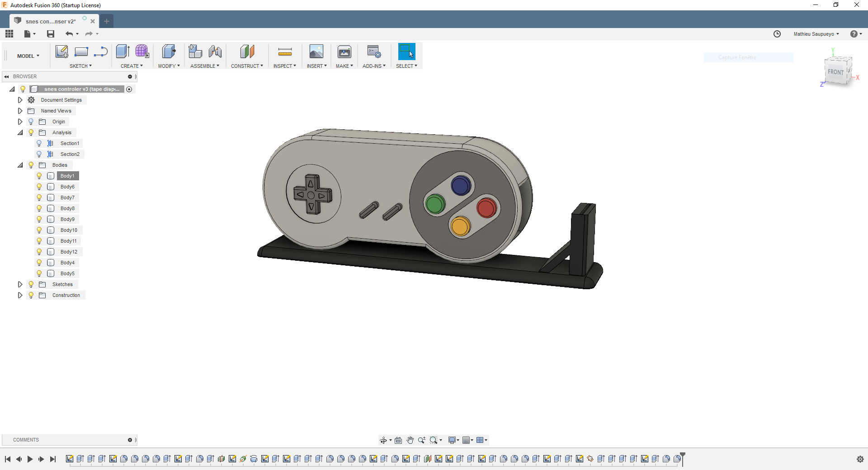This screenshot has width=868, height=470.
Task: Open the MODEL workspace dropdown
Action: 28,56
